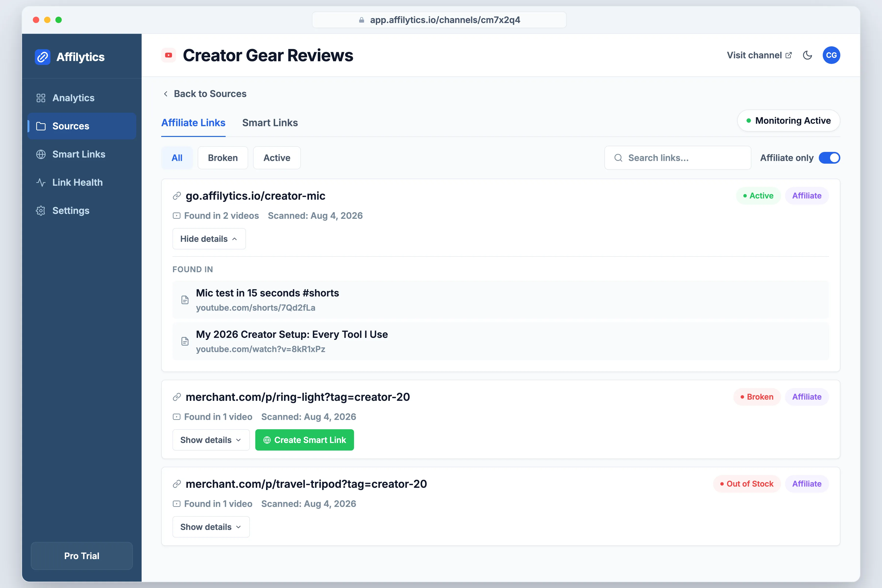Click the globe icon in Create Smart Link

(267, 440)
